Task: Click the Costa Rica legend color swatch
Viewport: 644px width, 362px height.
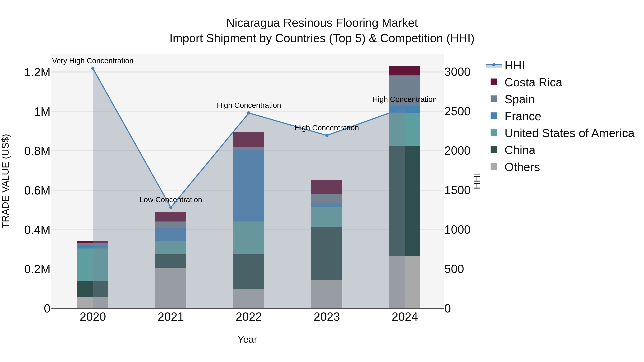Action: pos(494,82)
